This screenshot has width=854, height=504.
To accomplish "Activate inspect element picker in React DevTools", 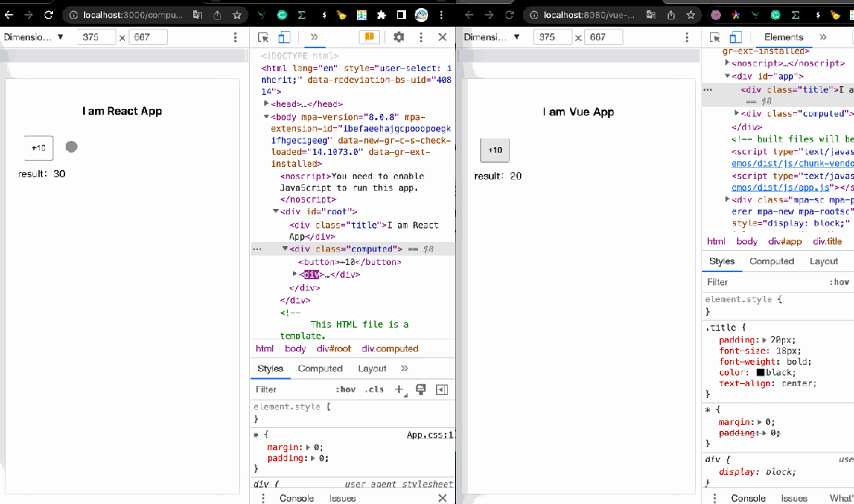I will point(263,37).
